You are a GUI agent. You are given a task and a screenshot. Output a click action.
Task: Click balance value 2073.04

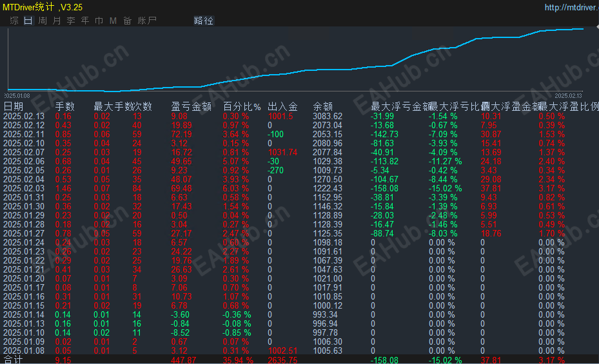coord(328,125)
